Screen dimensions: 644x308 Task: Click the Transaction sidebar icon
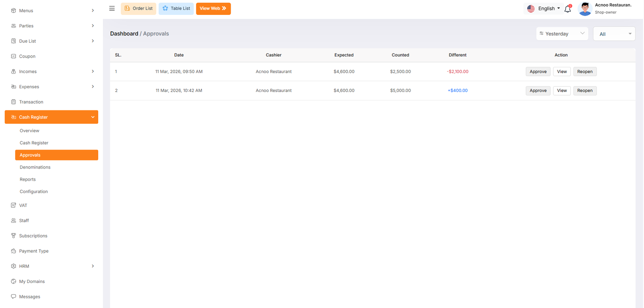(x=14, y=102)
